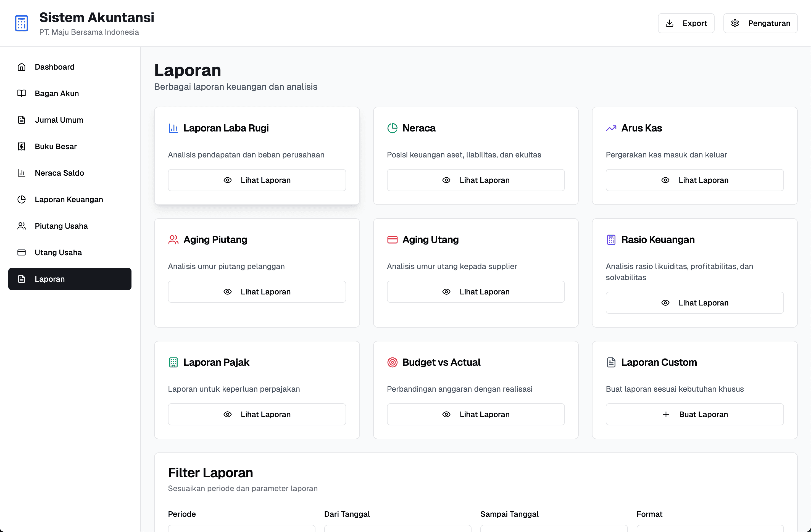Click the Utang Usaha credit card icon
The image size is (811, 532).
(x=22, y=252)
